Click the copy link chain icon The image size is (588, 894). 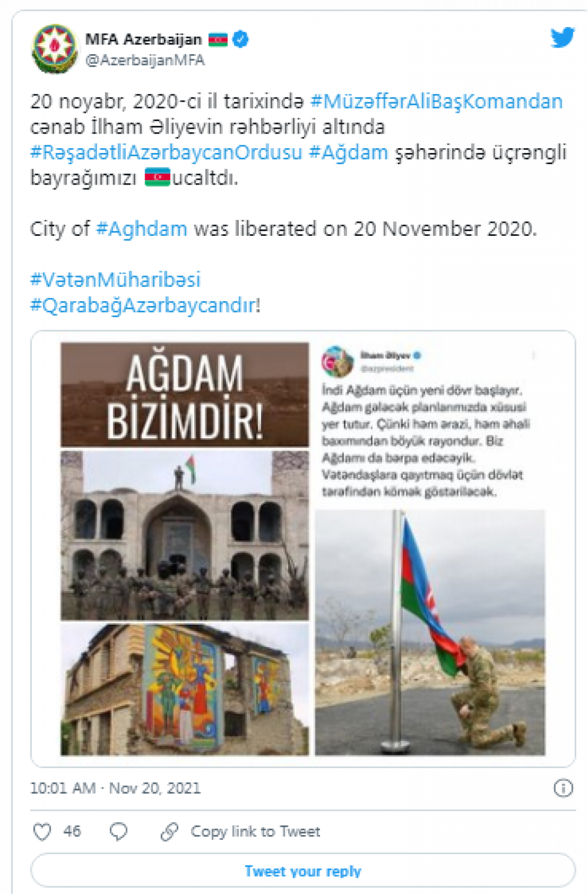(169, 832)
